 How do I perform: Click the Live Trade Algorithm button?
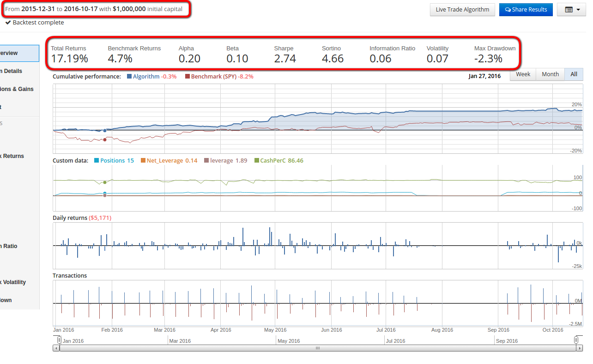[x=462, y=10]
